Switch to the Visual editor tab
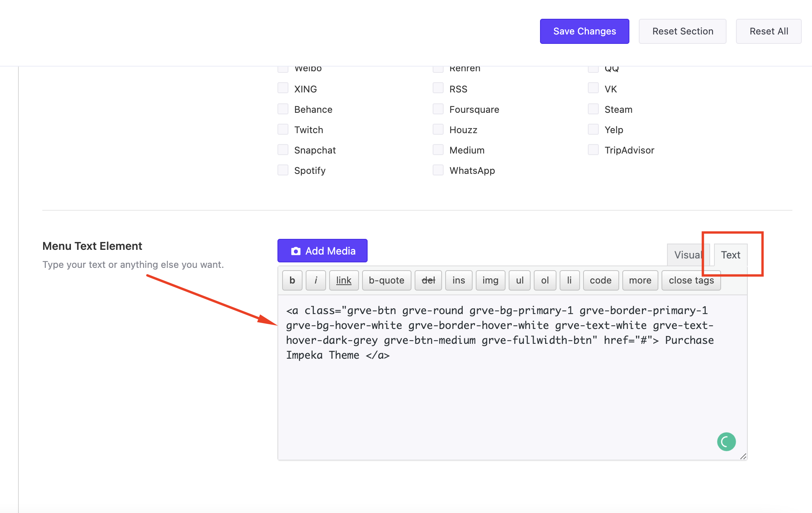 [x=687, y=255]
